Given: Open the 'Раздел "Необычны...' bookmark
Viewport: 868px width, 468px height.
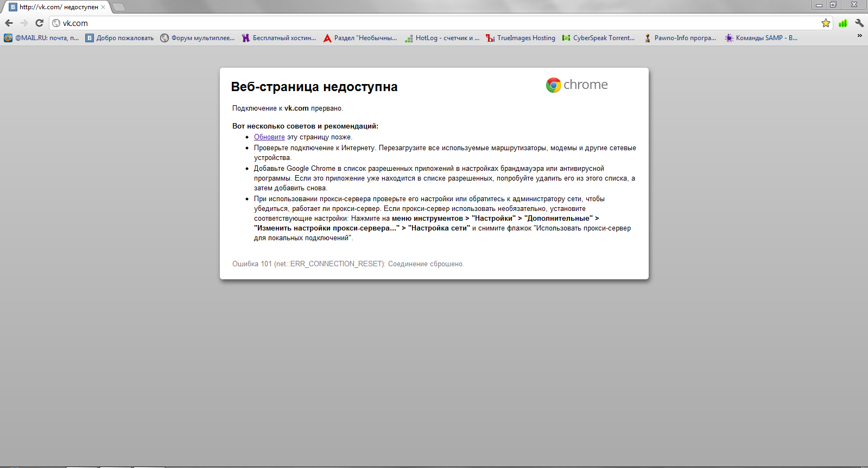Looking at the screenshot, I should [x=360, y=38].
